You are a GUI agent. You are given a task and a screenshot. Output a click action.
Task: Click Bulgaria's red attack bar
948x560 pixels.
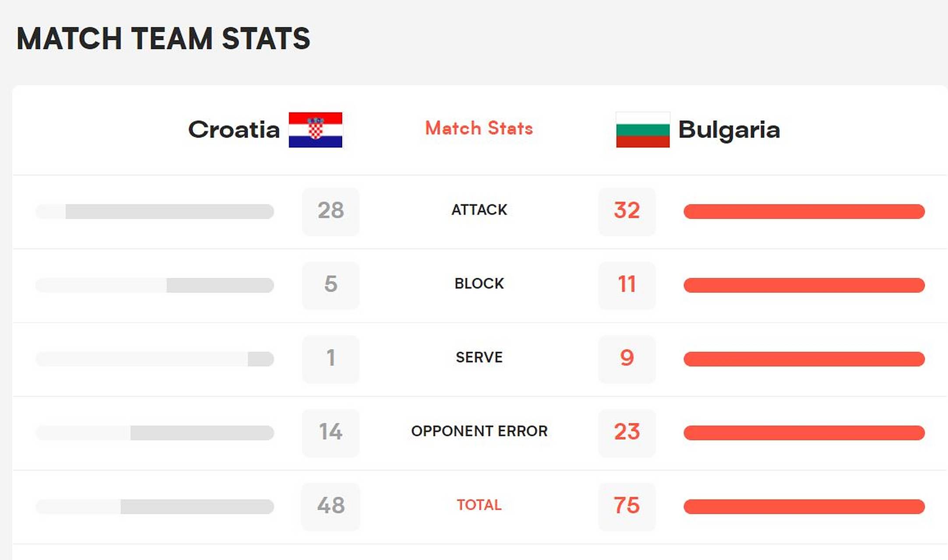tap(804, 211)
